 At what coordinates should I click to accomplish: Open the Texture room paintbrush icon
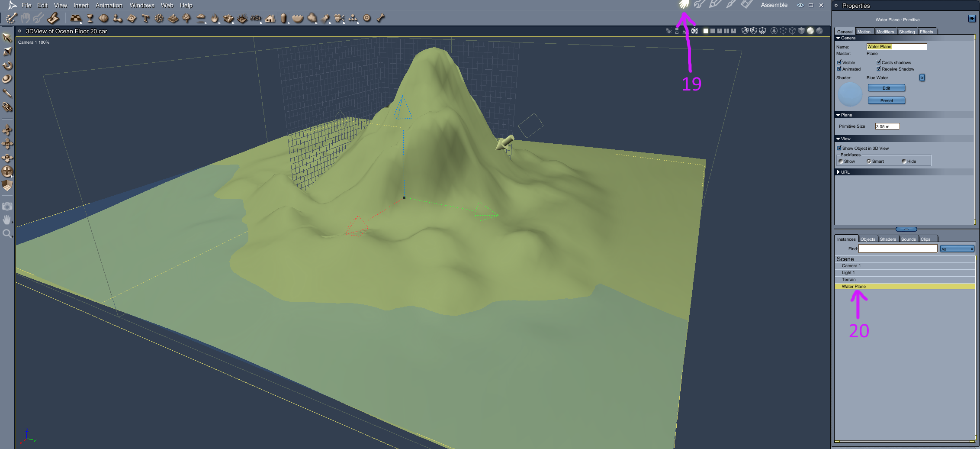pyautogui.click(x=731, y=5)
